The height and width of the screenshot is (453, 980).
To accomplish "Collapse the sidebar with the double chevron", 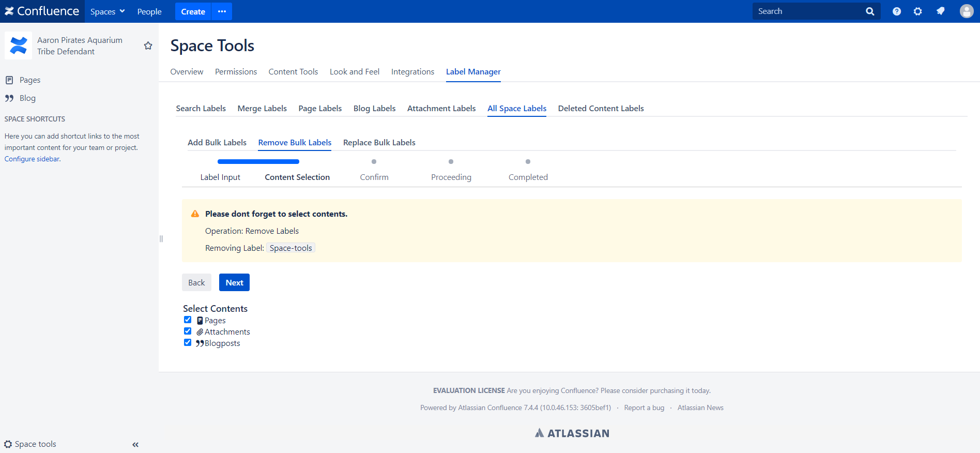I will (135, 445).
